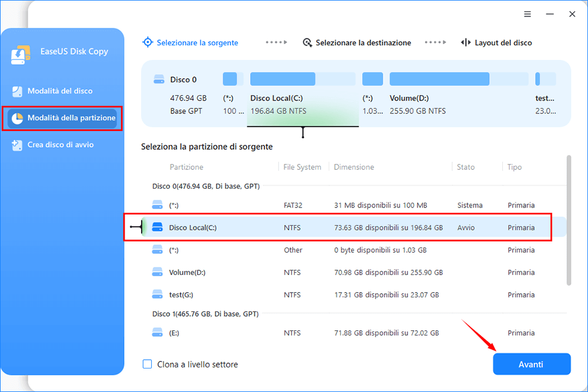Click the Disco 0 drive icon
The width and height of the screenshot is (588, 392).
click(159, 79)
